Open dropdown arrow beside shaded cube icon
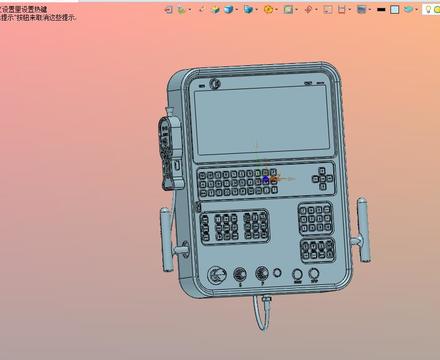The width and height of the screenshot is (440, 360). tap(237, 10)
